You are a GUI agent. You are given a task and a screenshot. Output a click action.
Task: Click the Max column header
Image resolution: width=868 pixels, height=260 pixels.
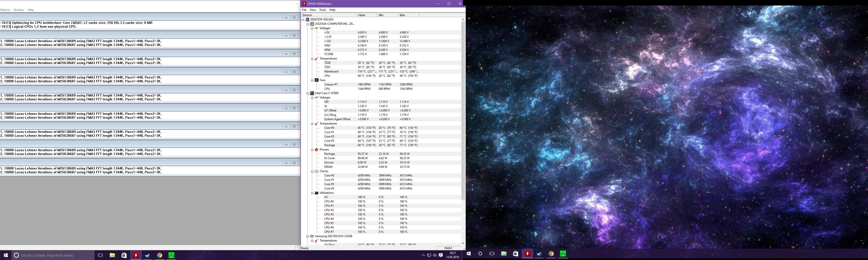[x=408, y=15]
